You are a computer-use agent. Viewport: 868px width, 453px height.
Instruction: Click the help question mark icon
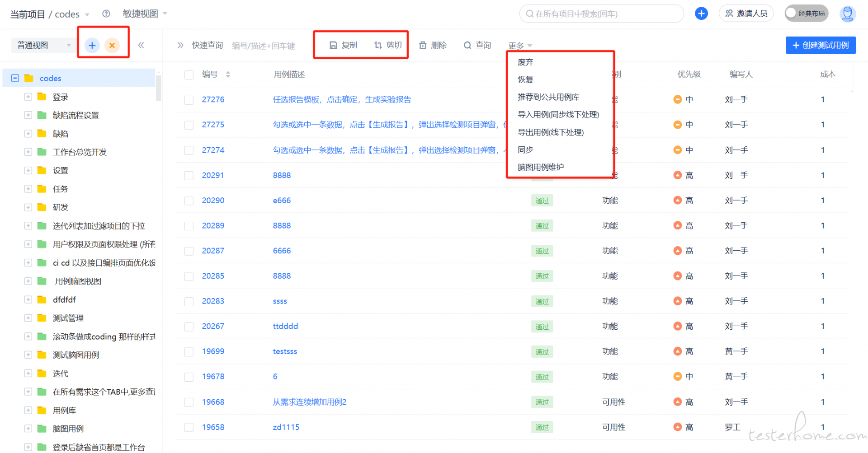coord(106,14)
